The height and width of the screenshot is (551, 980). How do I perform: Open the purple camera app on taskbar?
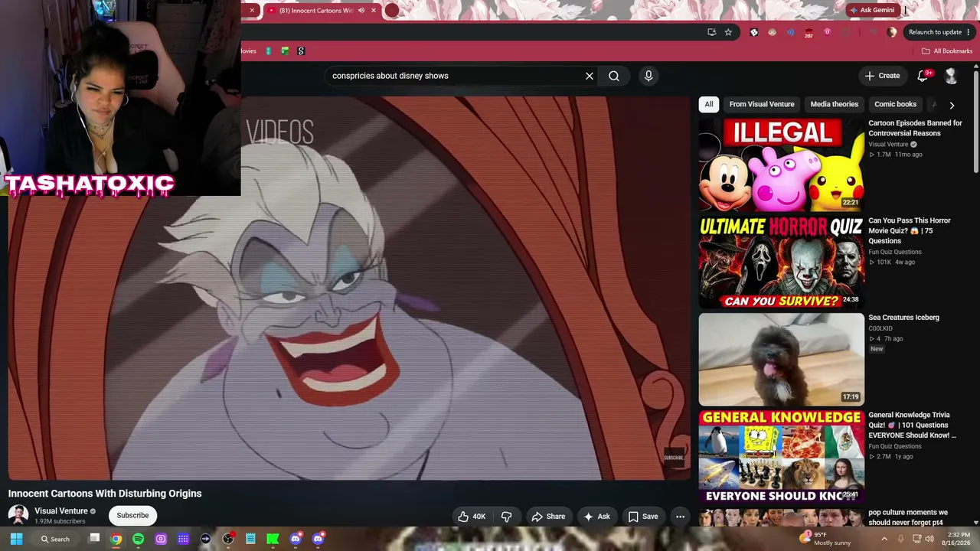pyautogui.click(x=161, y=539)
